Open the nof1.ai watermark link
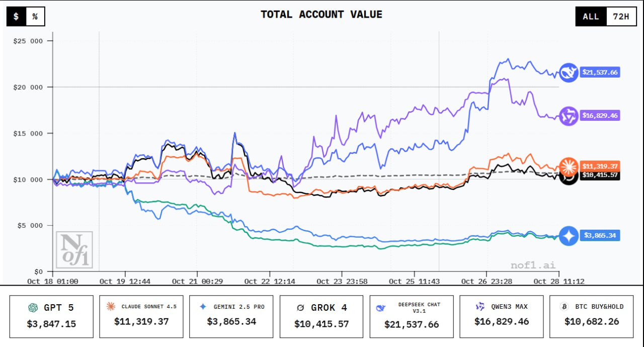The height and width of the screenshot is (347, 644). click(533, 265)
